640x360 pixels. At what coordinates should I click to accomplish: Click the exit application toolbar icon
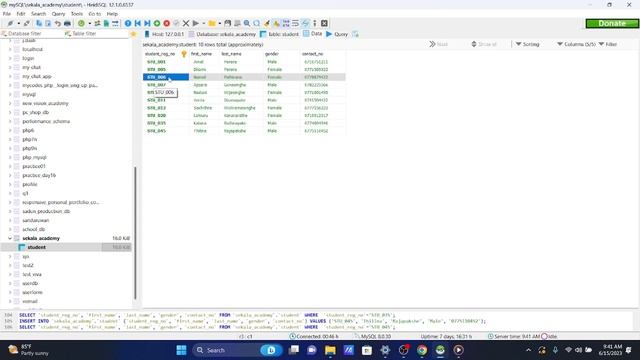pyautogui.click(x=324, y=23)
